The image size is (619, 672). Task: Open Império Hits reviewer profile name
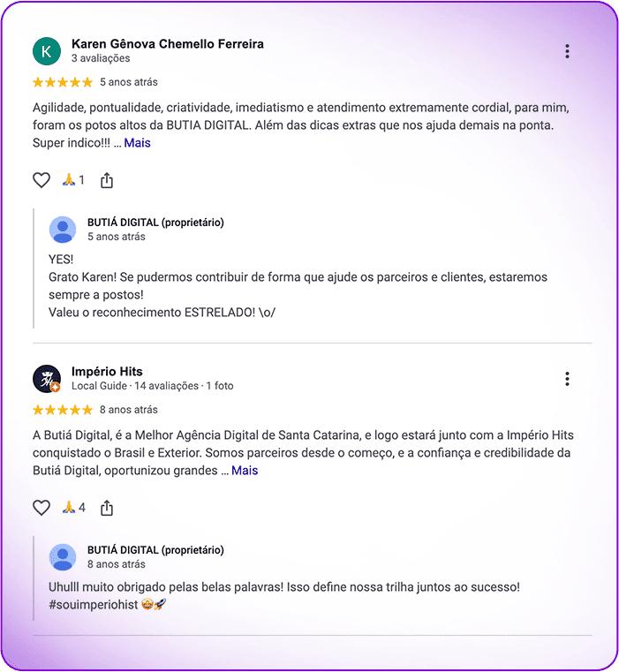tap(107, 372)
